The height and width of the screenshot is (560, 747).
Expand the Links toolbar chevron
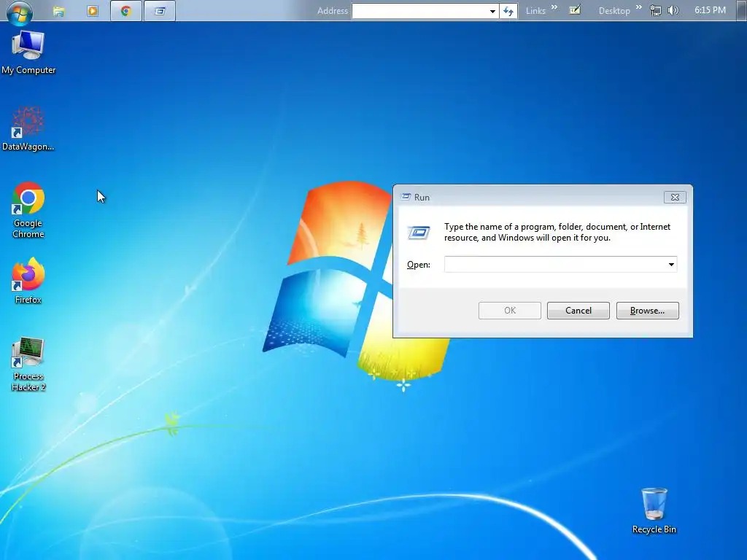pos(554,7)
